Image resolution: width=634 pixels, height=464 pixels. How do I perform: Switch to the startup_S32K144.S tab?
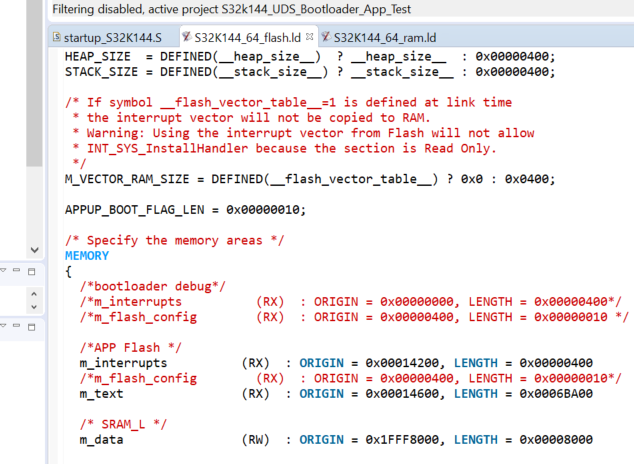(x=113, y=38)
